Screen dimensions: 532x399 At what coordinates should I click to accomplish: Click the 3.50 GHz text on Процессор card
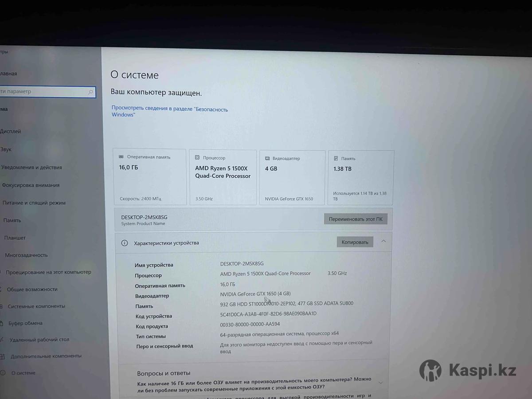tap(204, 199)
